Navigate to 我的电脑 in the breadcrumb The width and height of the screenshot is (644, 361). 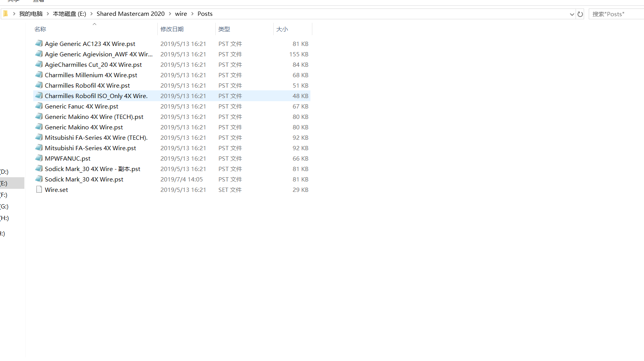pyautogui.click(x=31, y=14)
